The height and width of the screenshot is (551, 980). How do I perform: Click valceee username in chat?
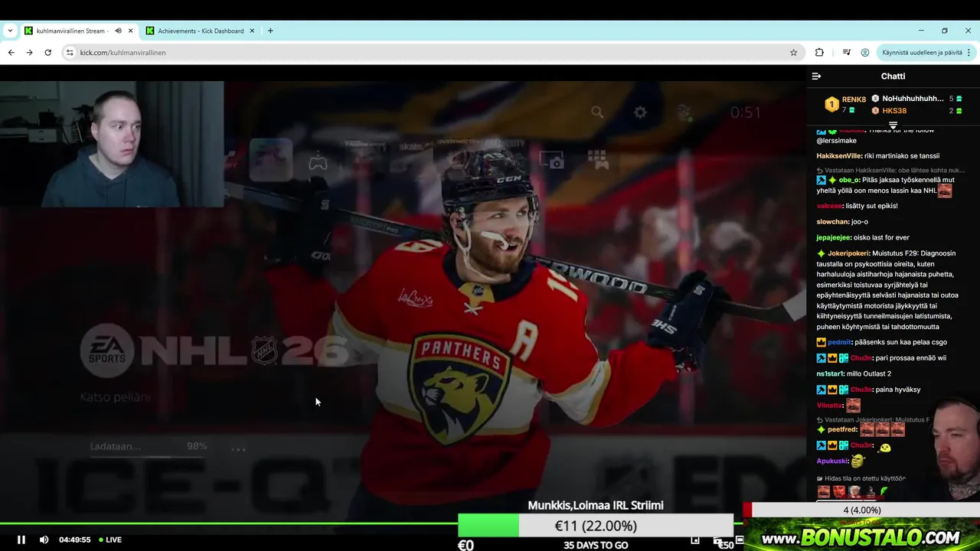point(830,206)
